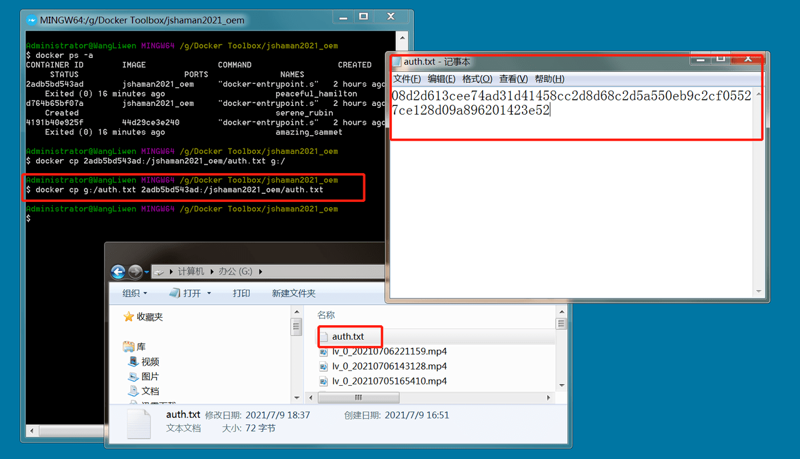The image size is (800, 459).
Task: Open the 组织 dropdown in Explorer toolbar
Action: [x=135, y=293]
